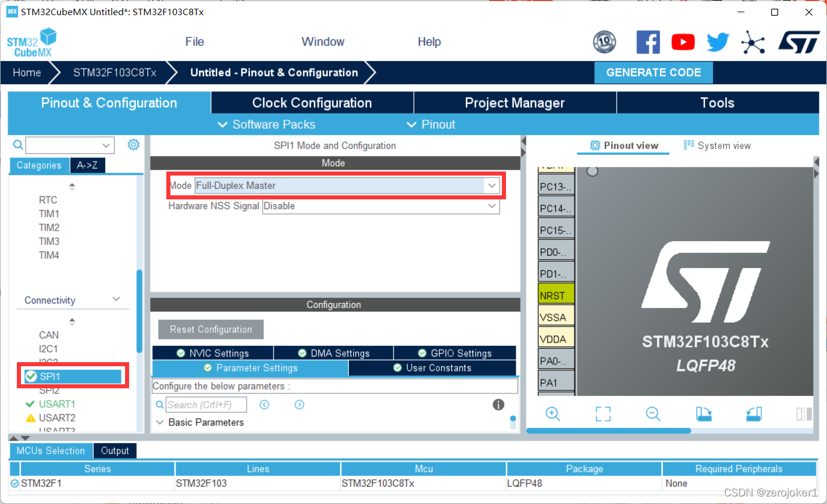This screenshot has width=827, height=504.
Task: Click in the parameter Search field
Action: click(206, 405)
